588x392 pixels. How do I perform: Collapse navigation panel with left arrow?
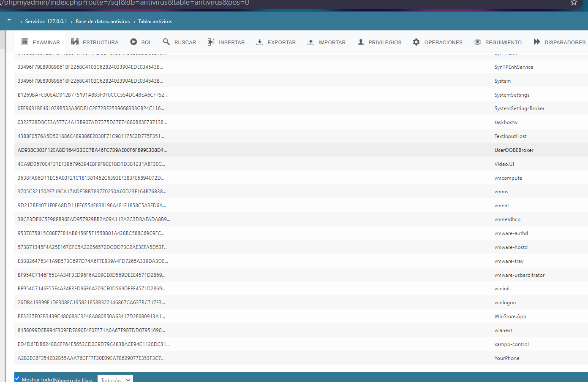click(9, 20)
